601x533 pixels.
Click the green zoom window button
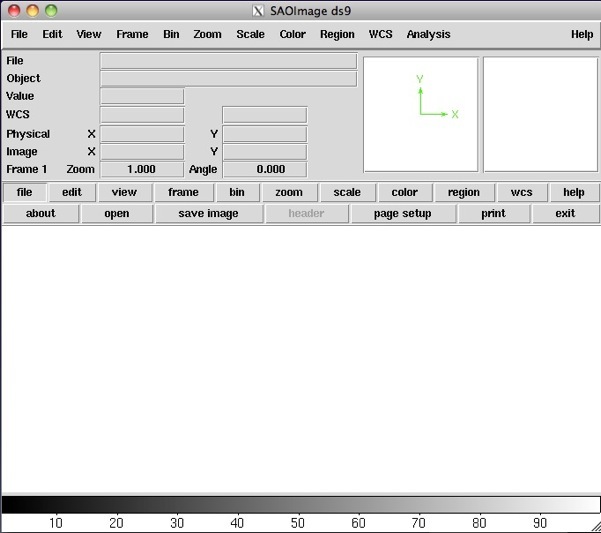pyautogui.click(x=51, y=11)
